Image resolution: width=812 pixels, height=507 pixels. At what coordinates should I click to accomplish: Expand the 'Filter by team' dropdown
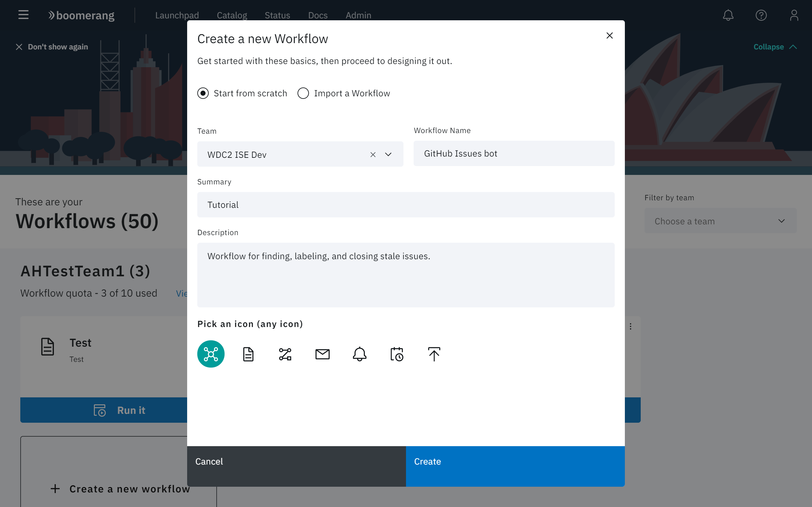click(721, 221)
